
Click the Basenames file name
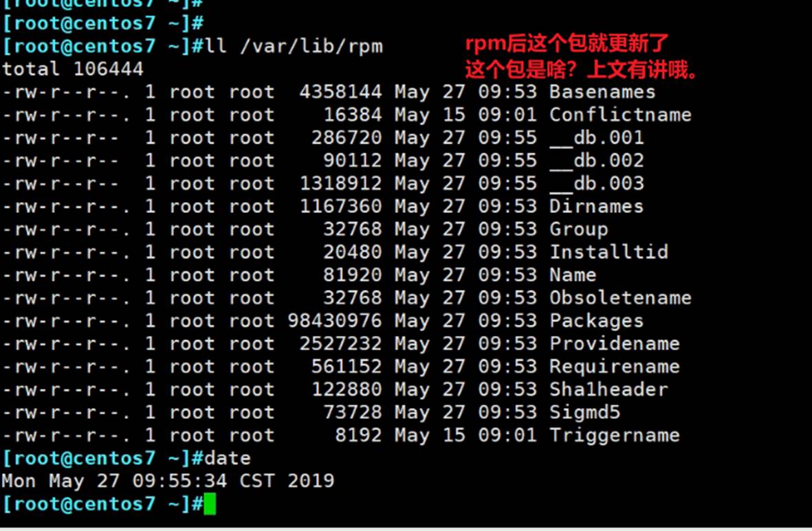[602, 92]
